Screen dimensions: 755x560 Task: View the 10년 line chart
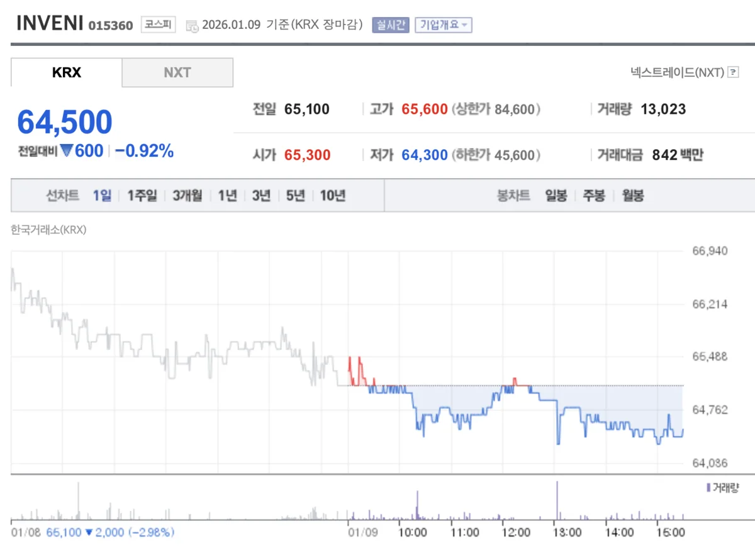point(332,196)
